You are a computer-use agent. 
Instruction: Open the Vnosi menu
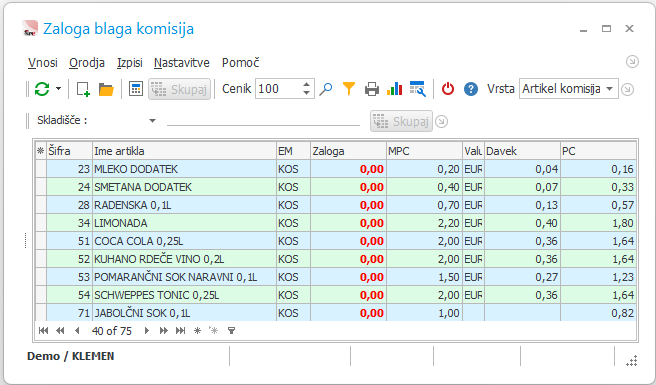click(x=43, y=63)
